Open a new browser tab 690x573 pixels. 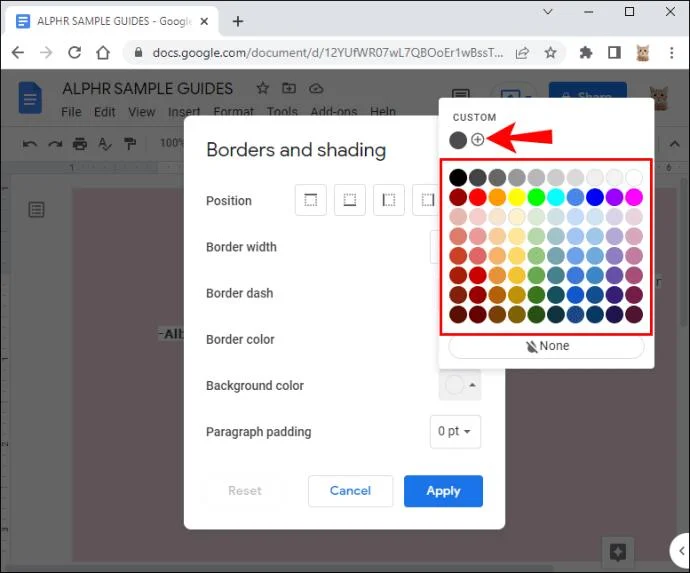click(238, 21)
